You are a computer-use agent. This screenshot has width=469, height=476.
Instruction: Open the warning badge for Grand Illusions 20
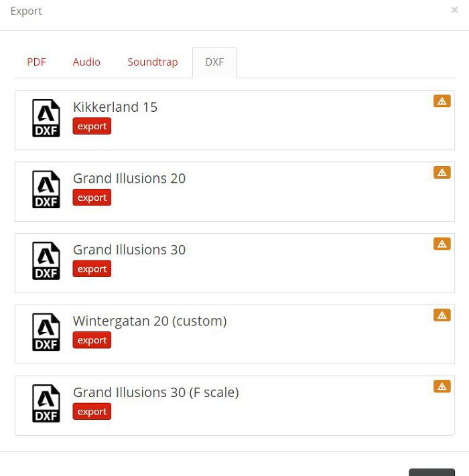point(442,173)
